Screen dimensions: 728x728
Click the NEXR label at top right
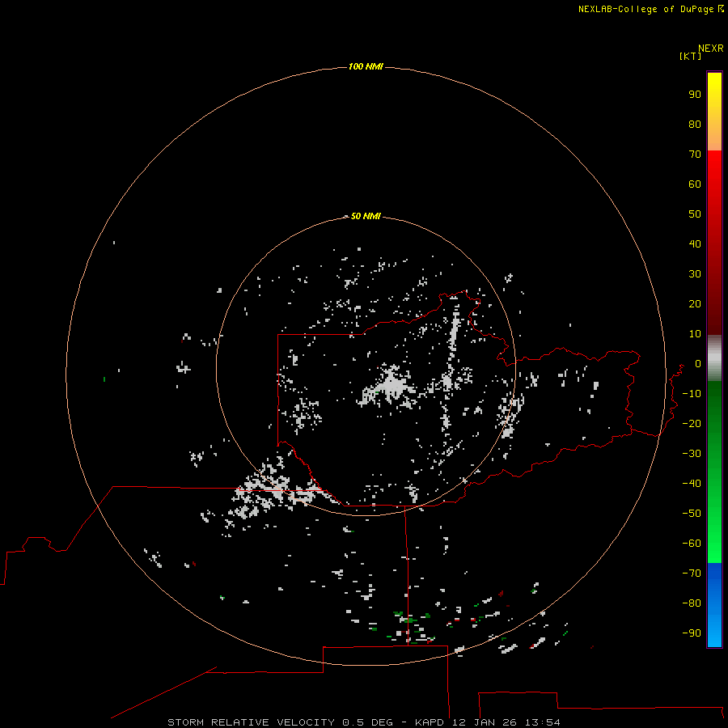click(x=711, y=48)
